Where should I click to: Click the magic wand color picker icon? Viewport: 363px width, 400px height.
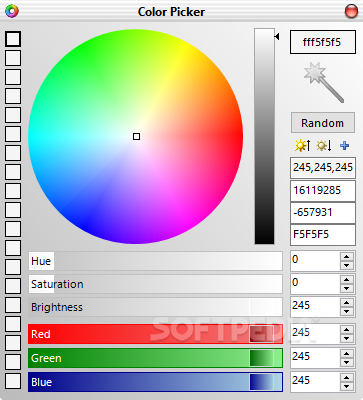tap(323, 82)
